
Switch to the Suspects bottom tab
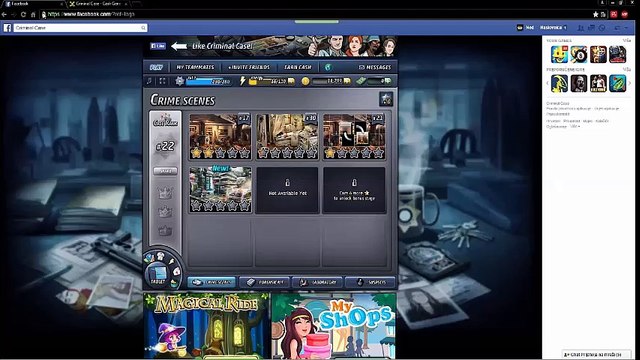tap(370, 282)
